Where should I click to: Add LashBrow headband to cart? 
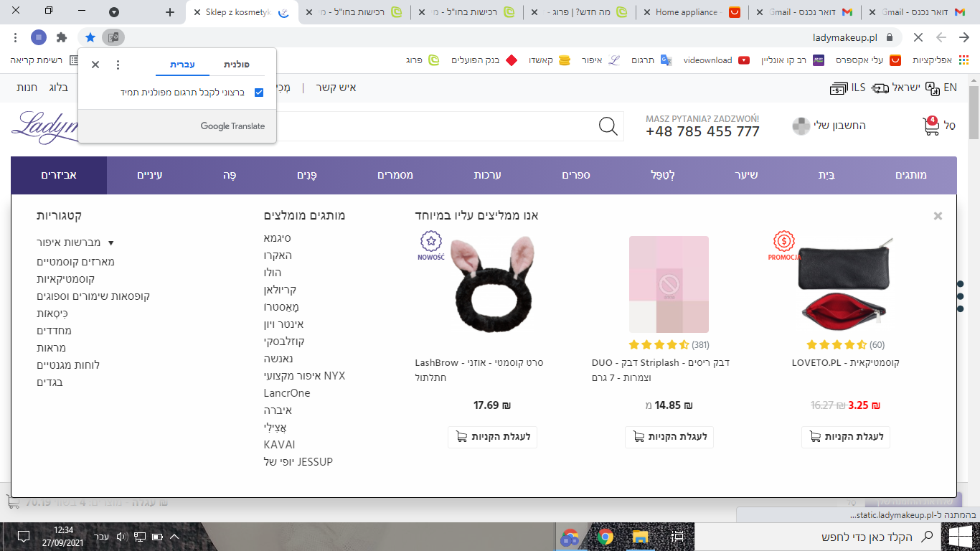tap(492, 436)
